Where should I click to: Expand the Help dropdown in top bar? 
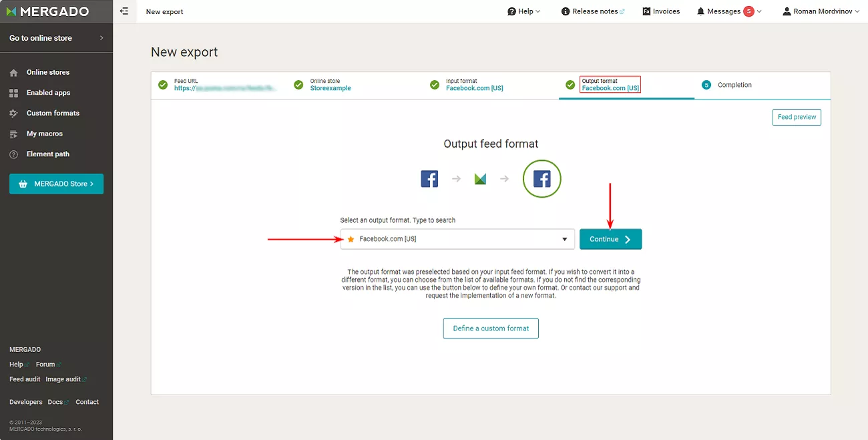pos(524,11)
